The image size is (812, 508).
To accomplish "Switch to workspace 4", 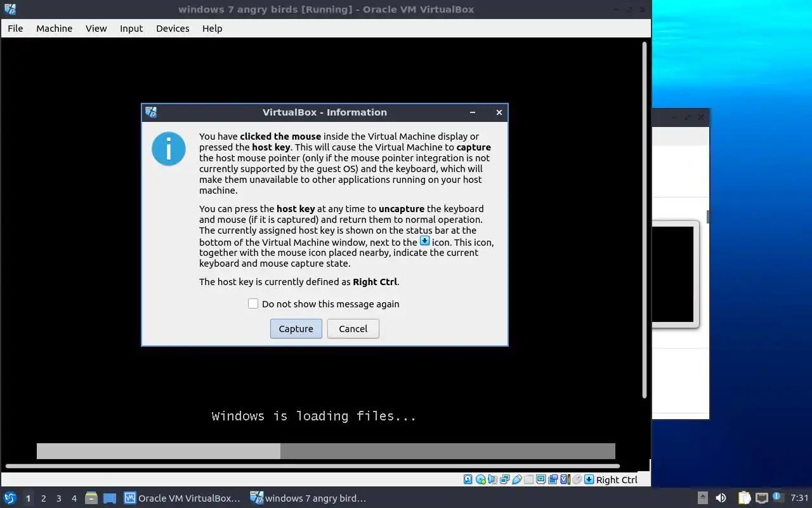I will pyautogui.click(x=74, y=498).
